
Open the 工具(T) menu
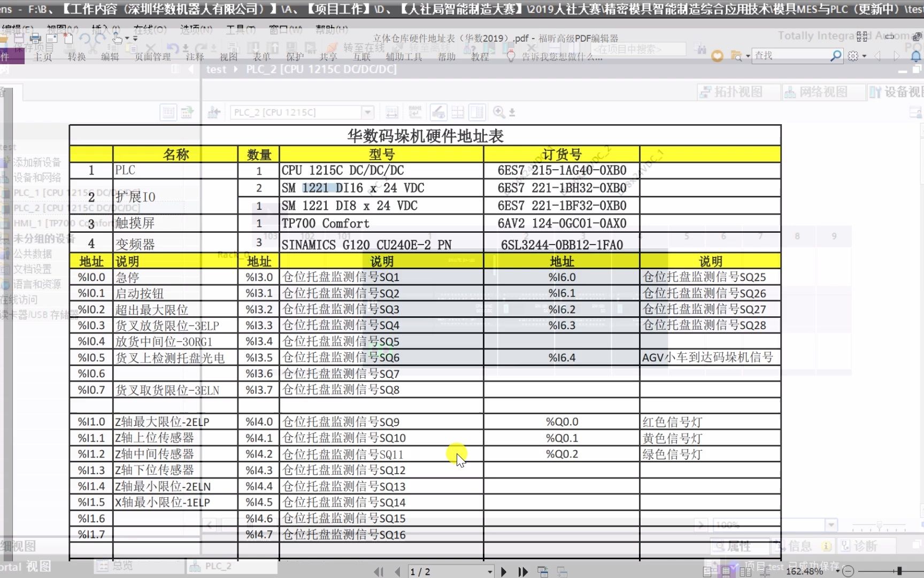(240, 30)
